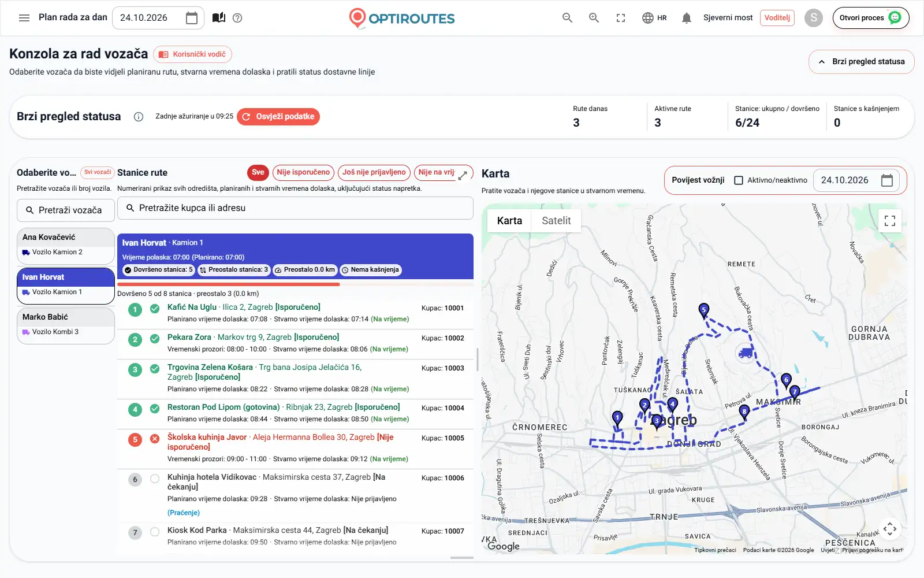The height and width of the screenshot is (578, 924).
Task: Click Osvježi podatke button
Action: (x=278, y=117)
